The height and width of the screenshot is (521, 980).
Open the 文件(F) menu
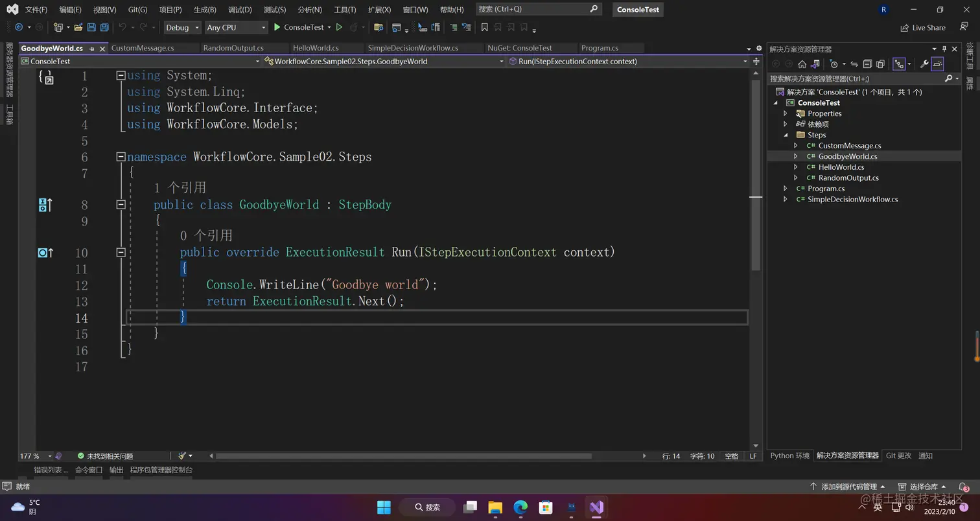[36, 10]
